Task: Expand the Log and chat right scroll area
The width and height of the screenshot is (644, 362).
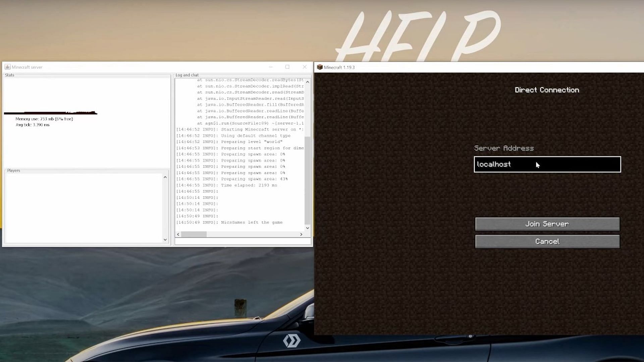Action: 301,233
